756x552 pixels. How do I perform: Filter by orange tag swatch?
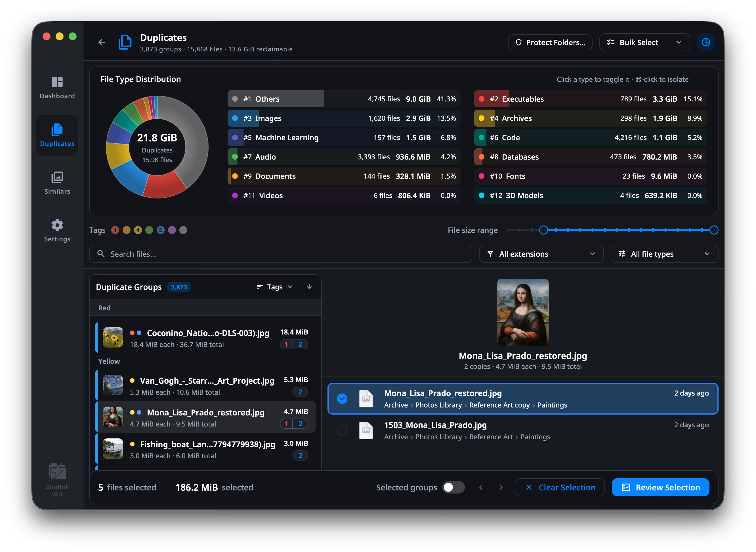tap(127, 230)
